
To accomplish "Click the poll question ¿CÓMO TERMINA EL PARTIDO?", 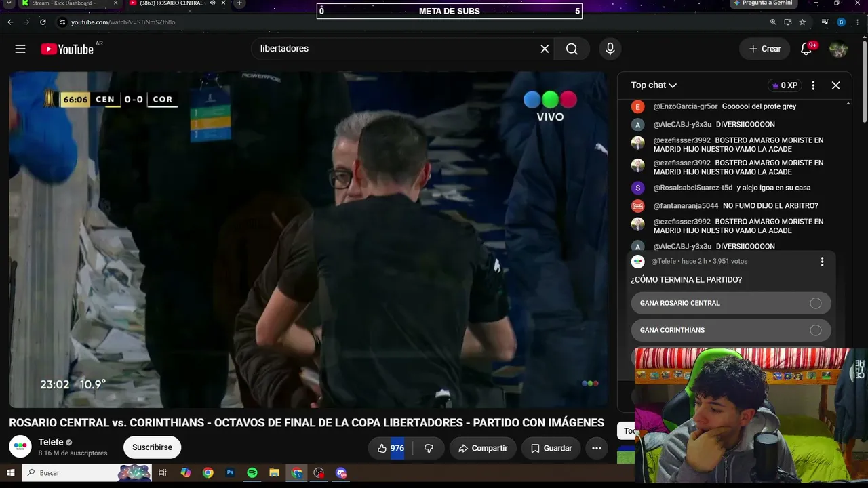I will coord(686,280).
